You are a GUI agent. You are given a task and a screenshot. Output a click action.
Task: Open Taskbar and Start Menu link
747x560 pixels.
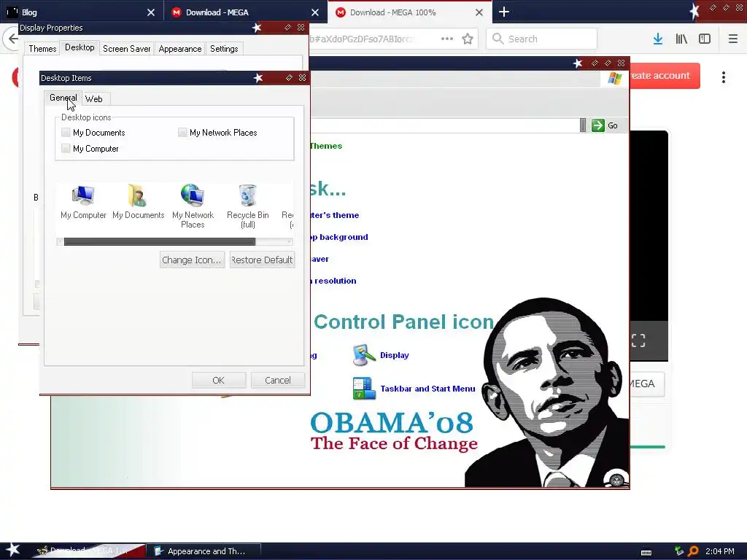point(427,389)
